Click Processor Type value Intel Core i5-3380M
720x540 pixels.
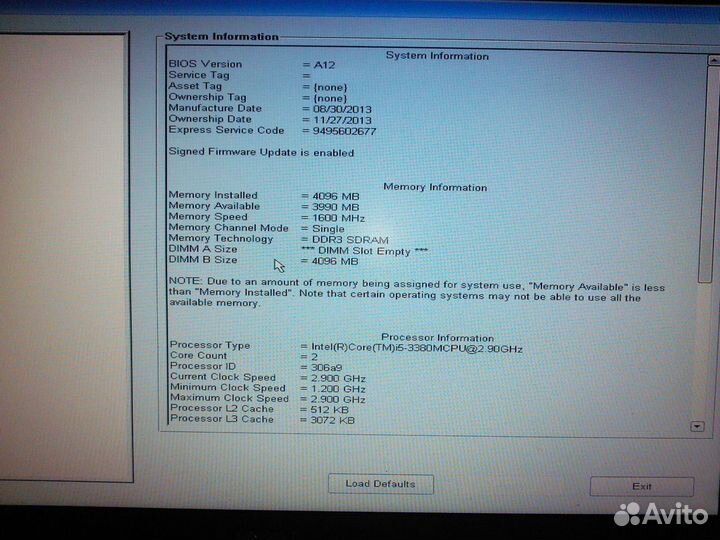(x=417, y=348)
